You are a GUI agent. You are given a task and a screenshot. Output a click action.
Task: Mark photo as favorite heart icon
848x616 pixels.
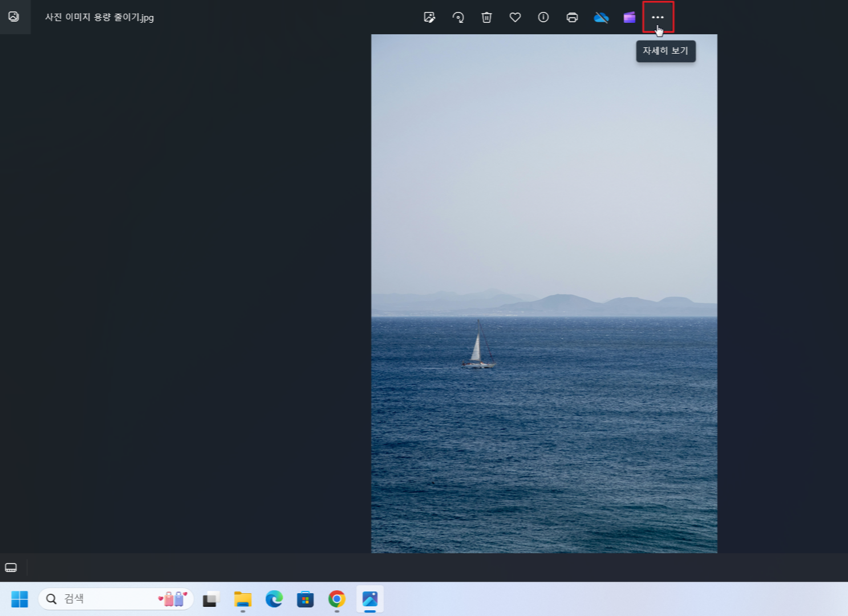[x=515, y=17]
